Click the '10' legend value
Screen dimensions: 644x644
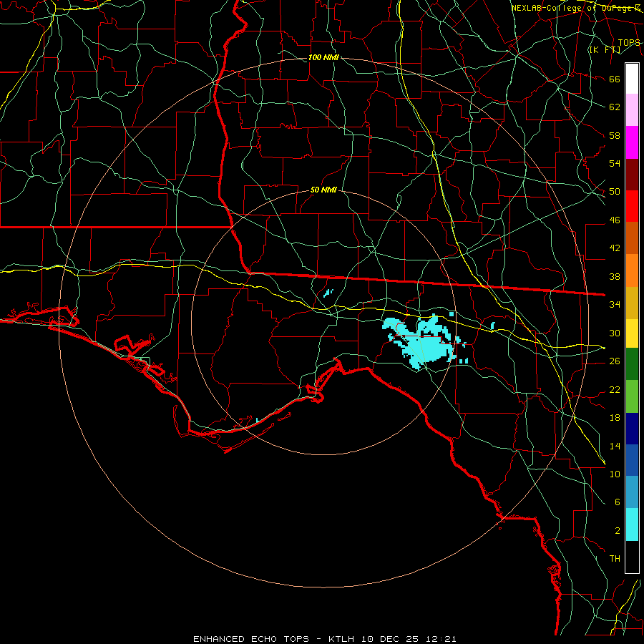(x=615, y=474)
